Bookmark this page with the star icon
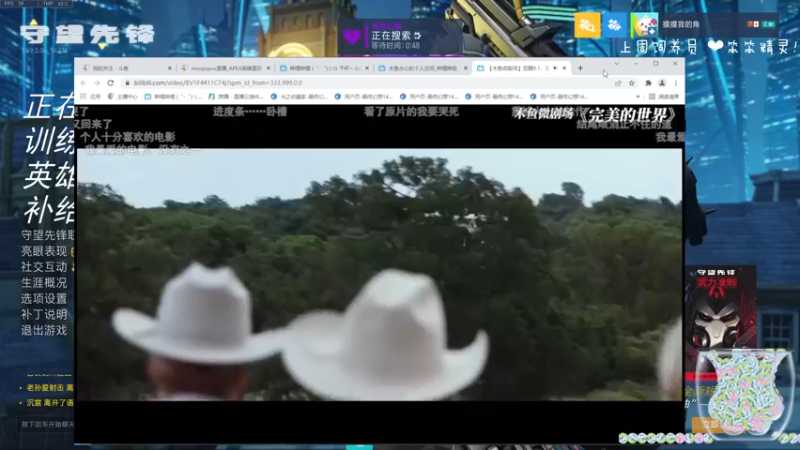Screen dimensions: 800x450 [x=632, y=83]
